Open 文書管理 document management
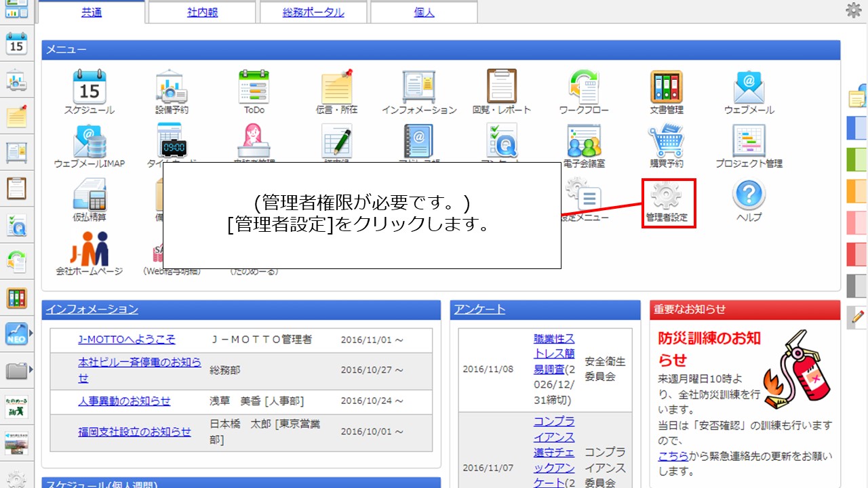The image size is (868, 488). [666, 91]
